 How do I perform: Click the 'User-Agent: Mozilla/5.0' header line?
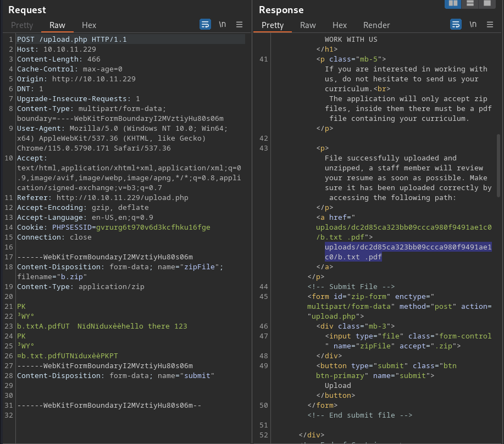tap(122, 129)
